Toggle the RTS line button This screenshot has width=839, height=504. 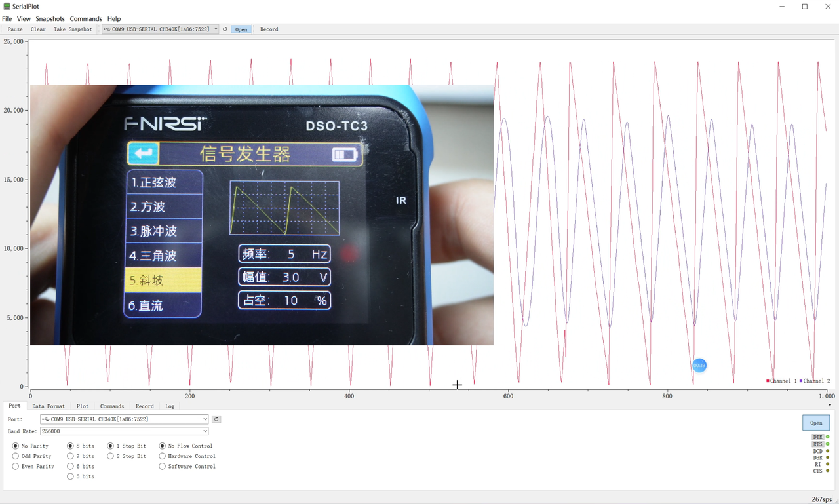(817, 444)
